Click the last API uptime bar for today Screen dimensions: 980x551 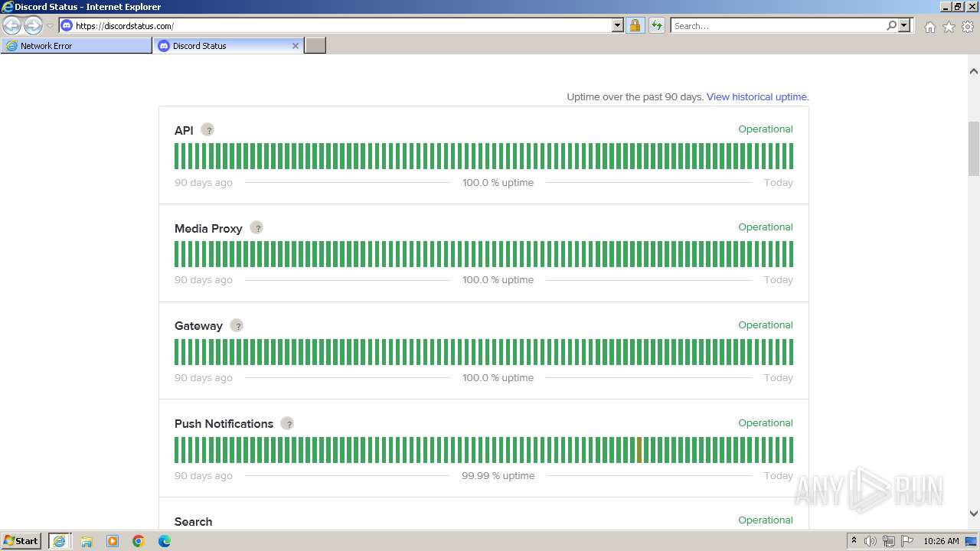point(791,156)
